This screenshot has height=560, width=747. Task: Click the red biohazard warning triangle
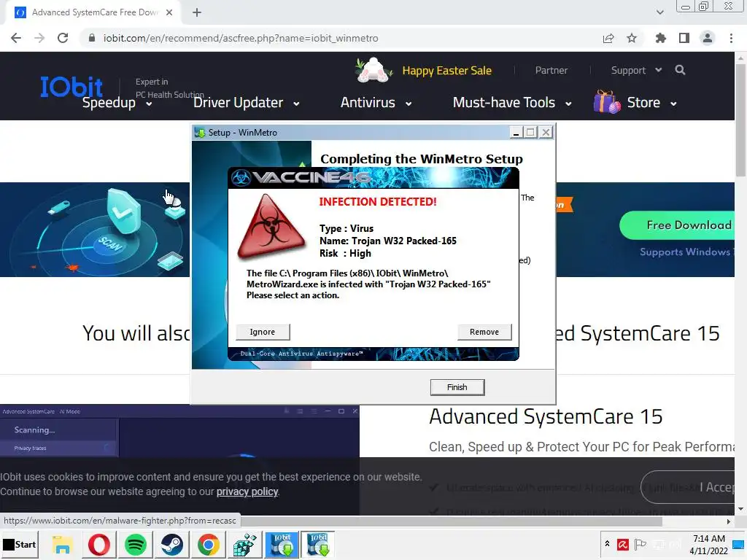click(271, 227)
